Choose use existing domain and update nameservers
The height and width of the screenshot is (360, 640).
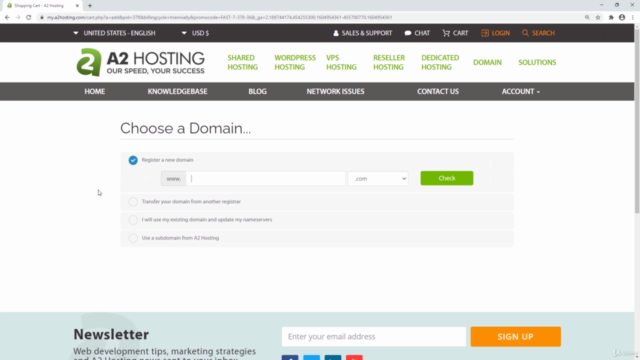[x=133, y=220]
